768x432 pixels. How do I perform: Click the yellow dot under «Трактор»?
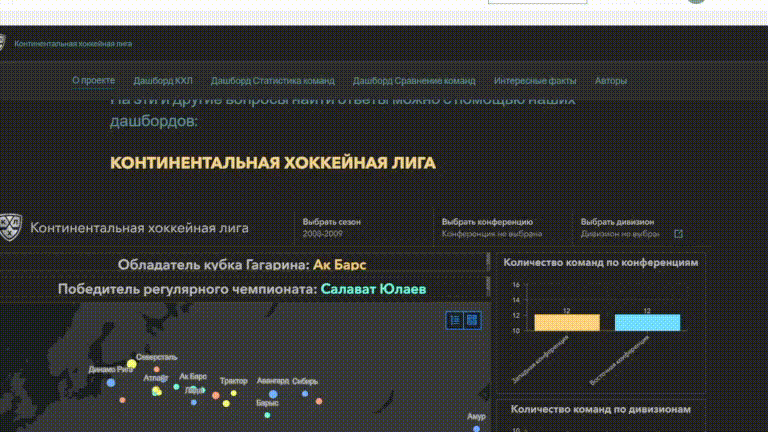click(234, 393)
